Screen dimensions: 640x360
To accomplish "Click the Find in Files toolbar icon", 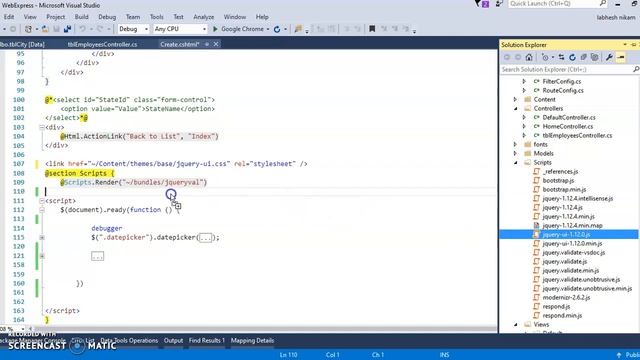I will pos(298,29).
